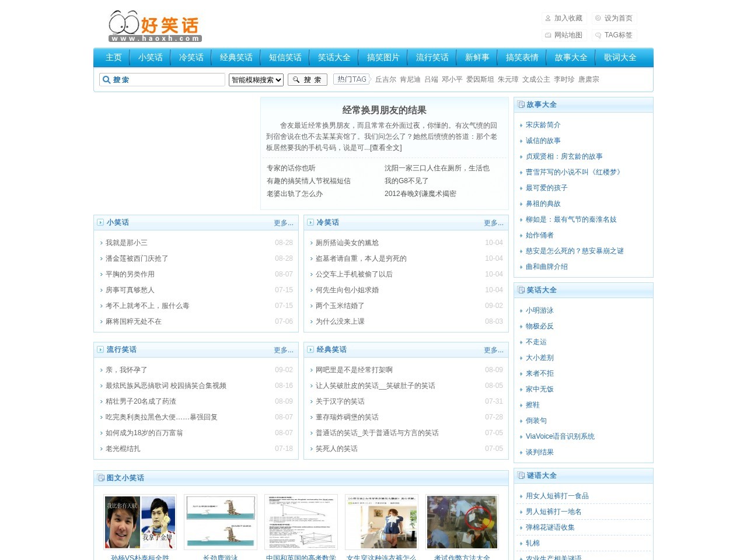Screen dimensions: 747x560
Task: Open the article 经常换男朋友的结果
Action: pos(385,110)
